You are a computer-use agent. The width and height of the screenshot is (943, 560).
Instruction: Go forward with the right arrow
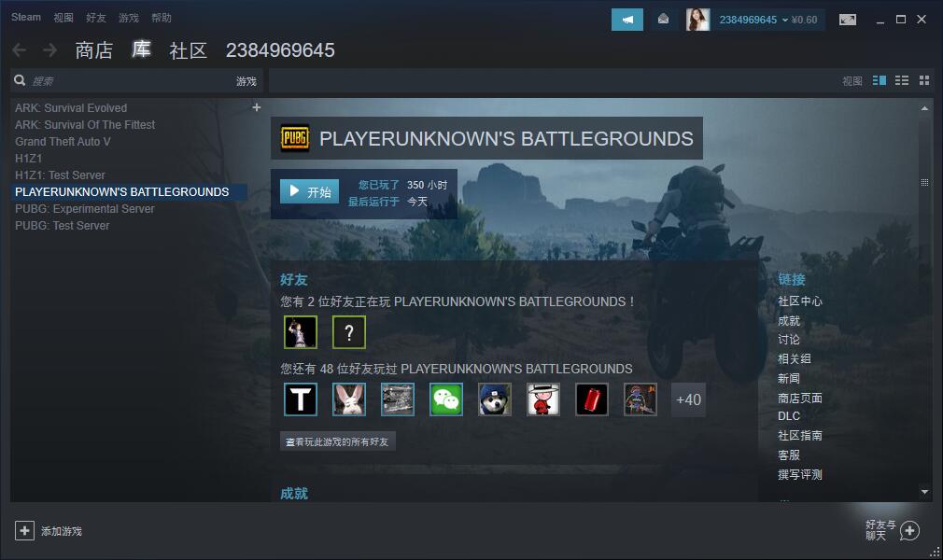point(49,50)
